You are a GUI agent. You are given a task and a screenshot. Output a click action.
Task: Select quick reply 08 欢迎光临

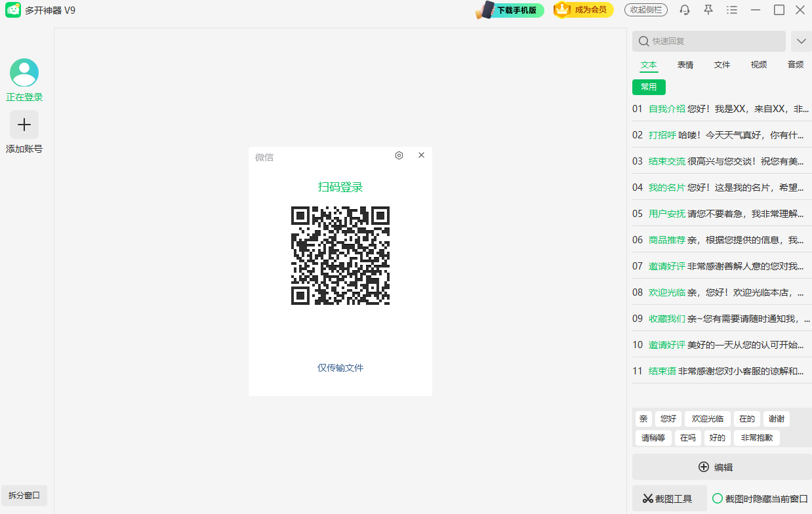click(722, 292)
